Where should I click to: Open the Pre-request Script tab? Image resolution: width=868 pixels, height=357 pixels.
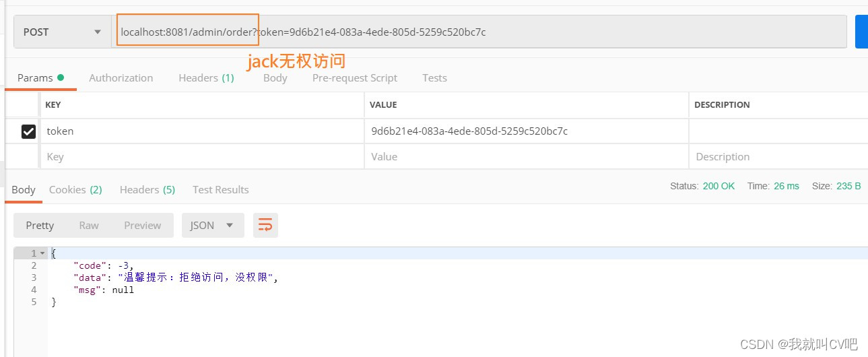[x=355, y=78]
